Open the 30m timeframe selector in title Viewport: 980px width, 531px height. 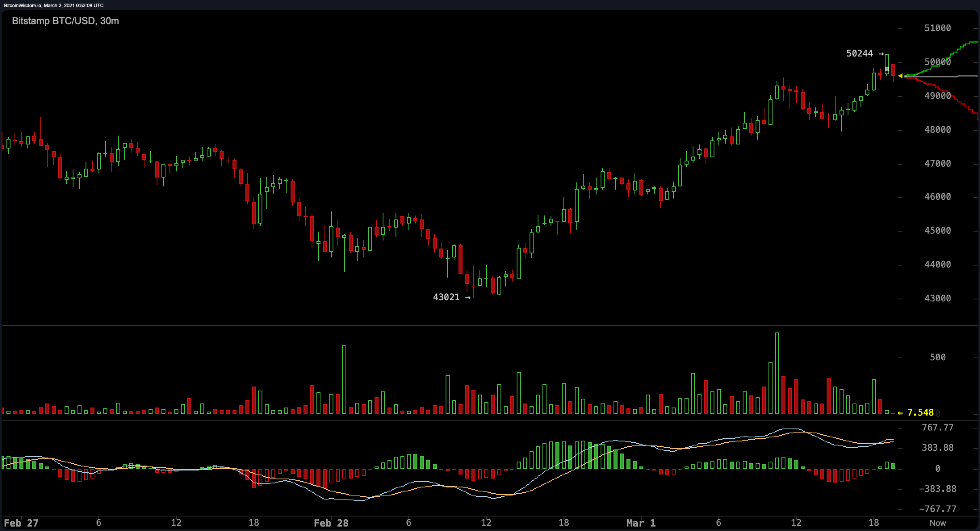(x=110, y=21)
